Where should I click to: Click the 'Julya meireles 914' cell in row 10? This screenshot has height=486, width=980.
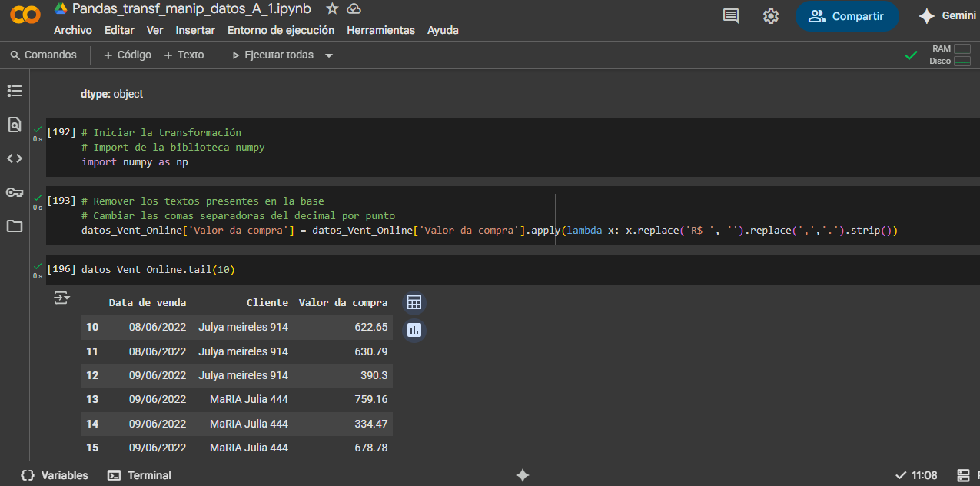click(243, 327)
